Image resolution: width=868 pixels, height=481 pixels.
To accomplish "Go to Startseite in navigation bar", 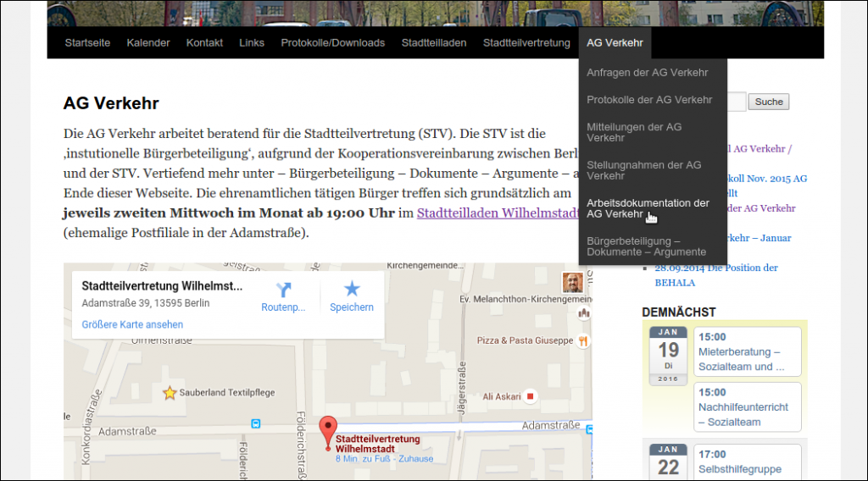I will (87, 42).
